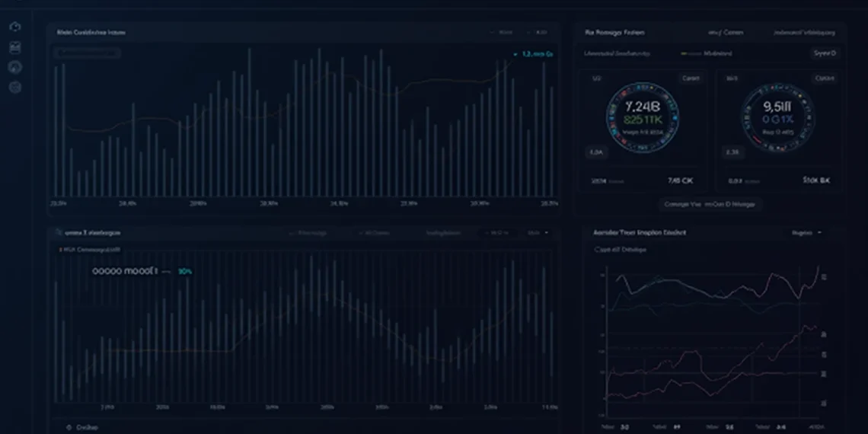The width and height of the screenshot is (868, 434).
Task: Toggle the small checkbox under bottom-left chart title
Action: click(61, 249)
